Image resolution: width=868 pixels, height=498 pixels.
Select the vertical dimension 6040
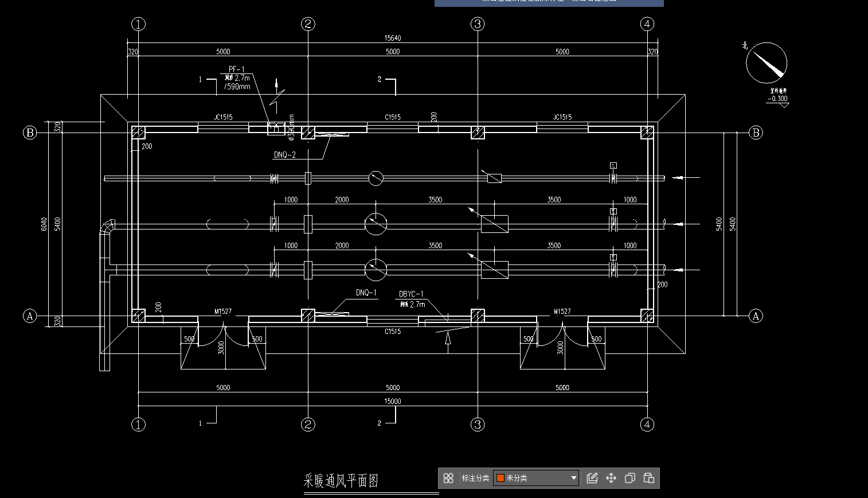click(44, 224)
